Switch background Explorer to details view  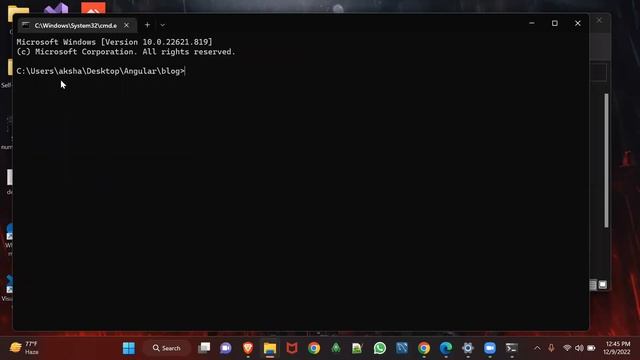(x=593, y=284)
